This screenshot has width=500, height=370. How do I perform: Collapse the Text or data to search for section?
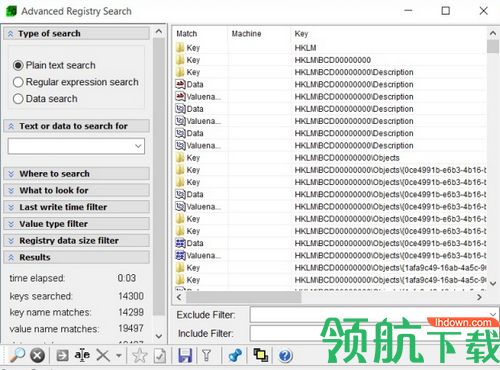(76, 126)
